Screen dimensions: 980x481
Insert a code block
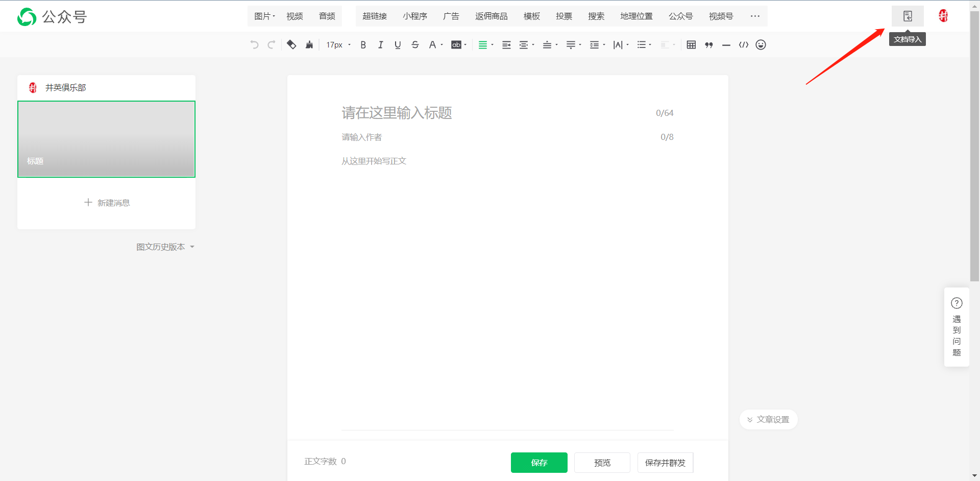[744, 45]
